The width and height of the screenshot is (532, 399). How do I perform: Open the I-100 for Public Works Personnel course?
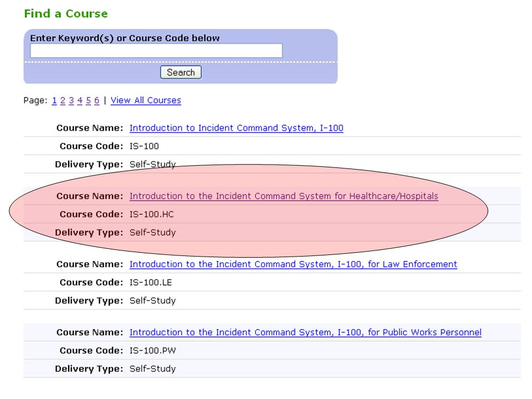[x=305, y=332]
